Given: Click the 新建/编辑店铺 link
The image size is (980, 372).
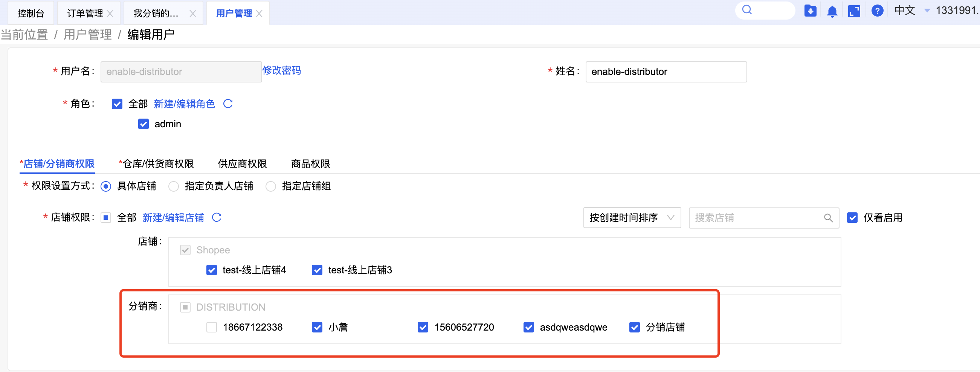Looking at the screenshot, I should pyautogui.click(x=173, y=218).
